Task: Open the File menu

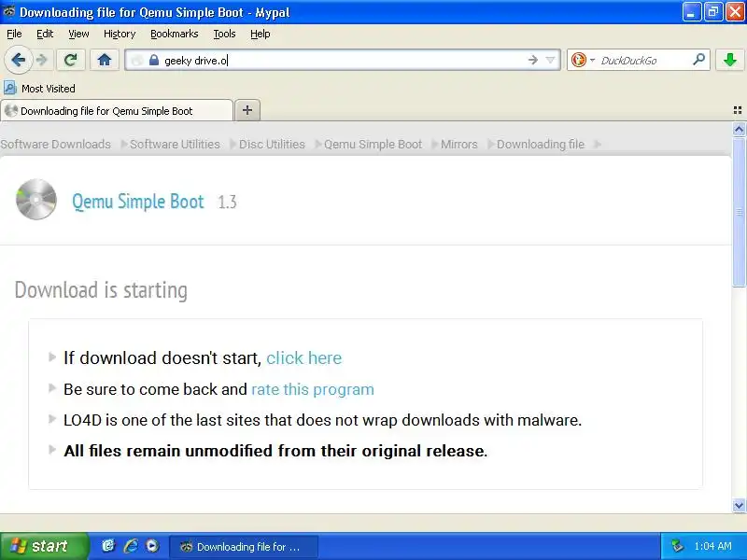Action: click(14, 34)
